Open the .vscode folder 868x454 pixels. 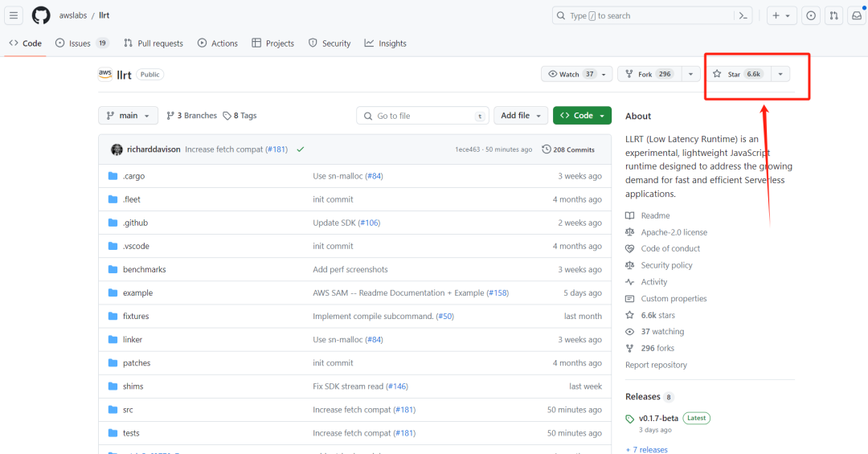click(136, 246)
